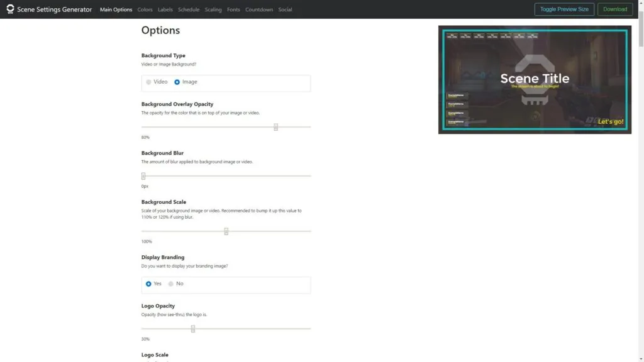Open the Countdown settings tab
The image size is (644, 362).
259,9
